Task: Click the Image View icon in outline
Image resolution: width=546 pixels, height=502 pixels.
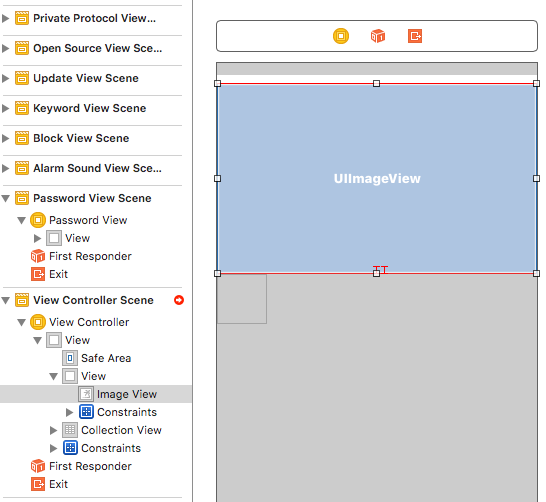Action: coord(86,394)
